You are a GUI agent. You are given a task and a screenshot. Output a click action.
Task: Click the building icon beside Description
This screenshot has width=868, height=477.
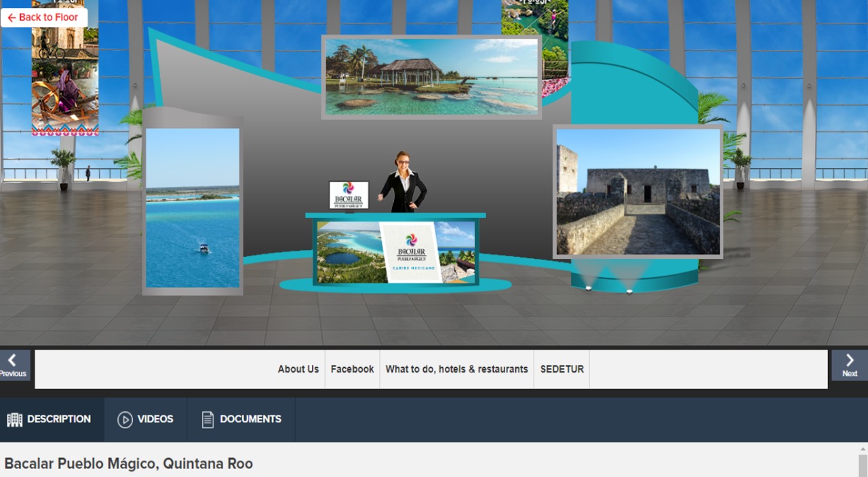click(x=14, y=419)
